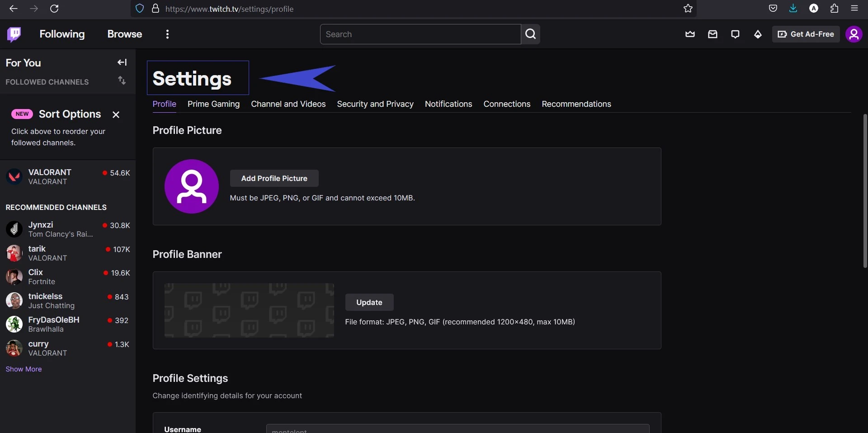868x433 pixels.
Task: Open browser extensions puzzle icon
Action: pyautogui.click(x=835, y=9)
